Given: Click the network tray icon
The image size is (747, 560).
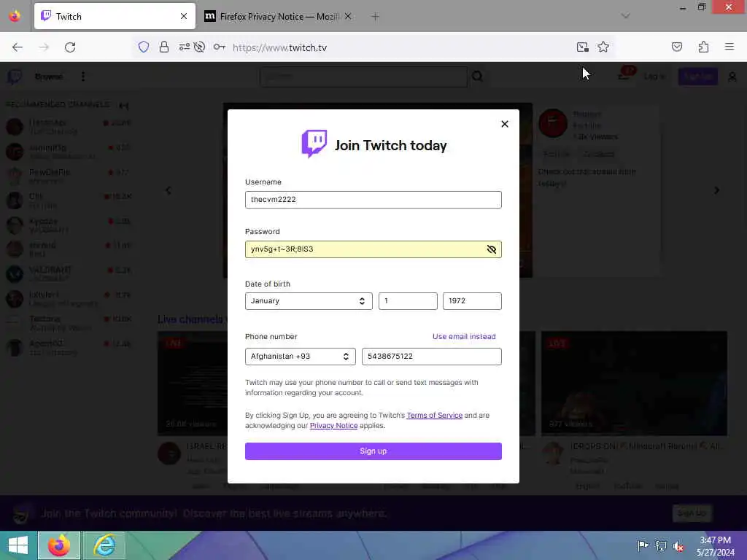Looking at the screenshot, I should pyautogui.click(x=661, y=545).
